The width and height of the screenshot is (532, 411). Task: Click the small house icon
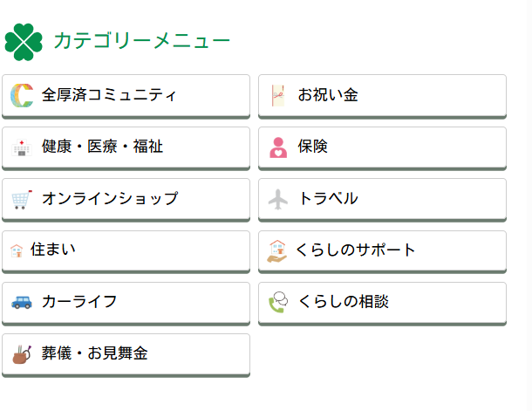17,250
